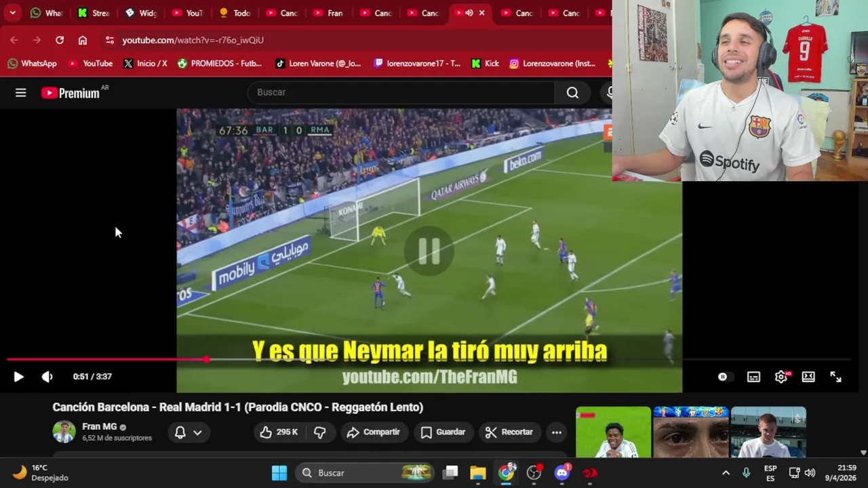The height and width of the screenshot is (488, 868).
Task: Show hidden system tray icons chevron
Action: (726, 473)
